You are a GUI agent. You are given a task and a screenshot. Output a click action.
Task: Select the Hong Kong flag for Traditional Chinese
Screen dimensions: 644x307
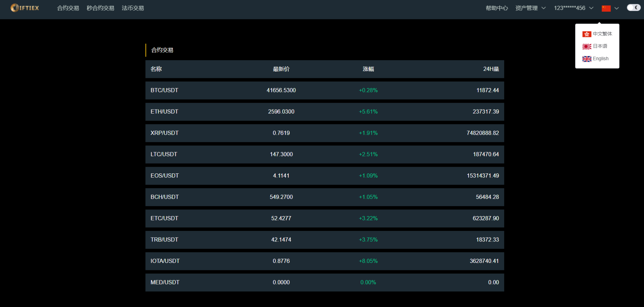pos(586,34)
